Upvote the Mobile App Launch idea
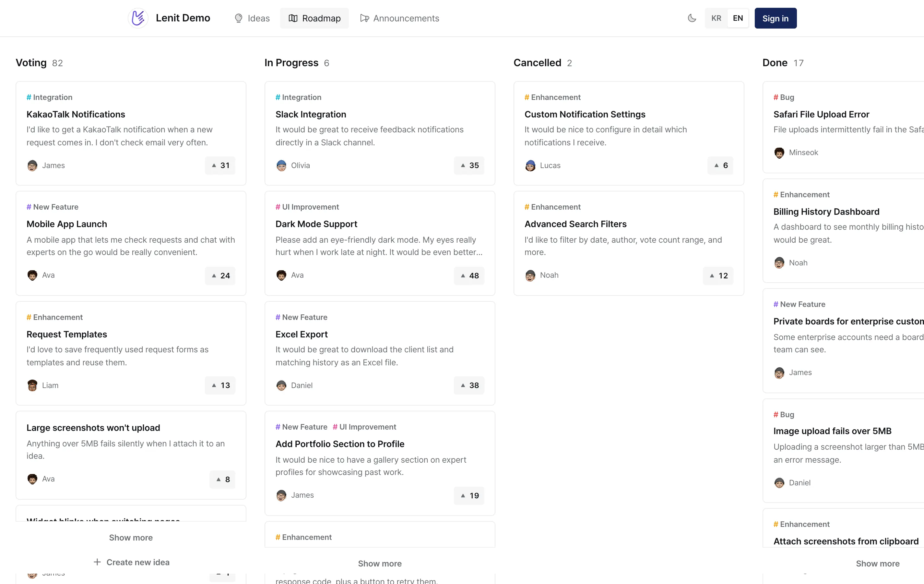Image resolution: width=924 pixels, height=584 pixels. [x=220, y=275]
